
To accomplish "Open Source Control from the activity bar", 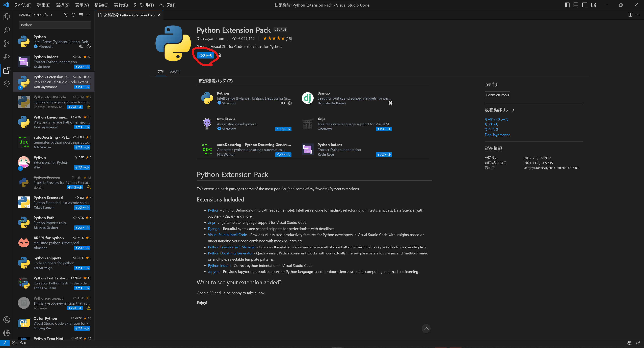I will tap(7, 43).
